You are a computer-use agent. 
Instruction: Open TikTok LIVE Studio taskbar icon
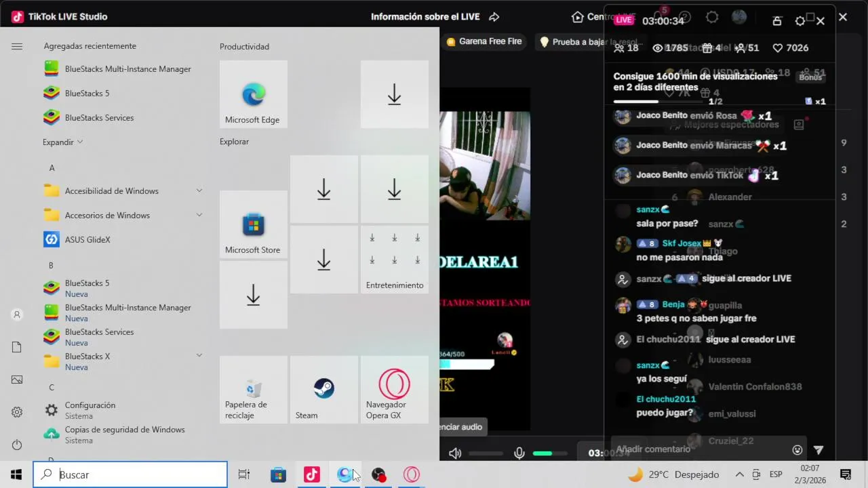311,474
